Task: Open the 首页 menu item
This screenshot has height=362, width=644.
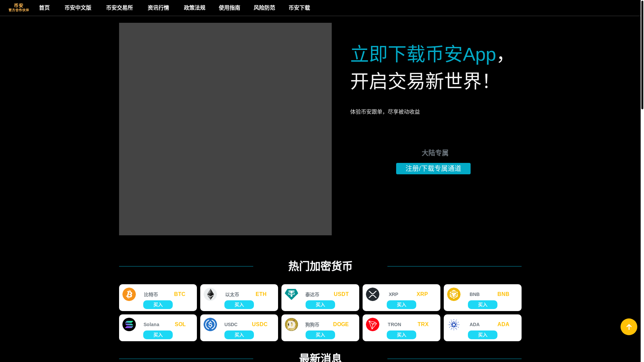Action: pyautogui.click(x=44, y=8)
